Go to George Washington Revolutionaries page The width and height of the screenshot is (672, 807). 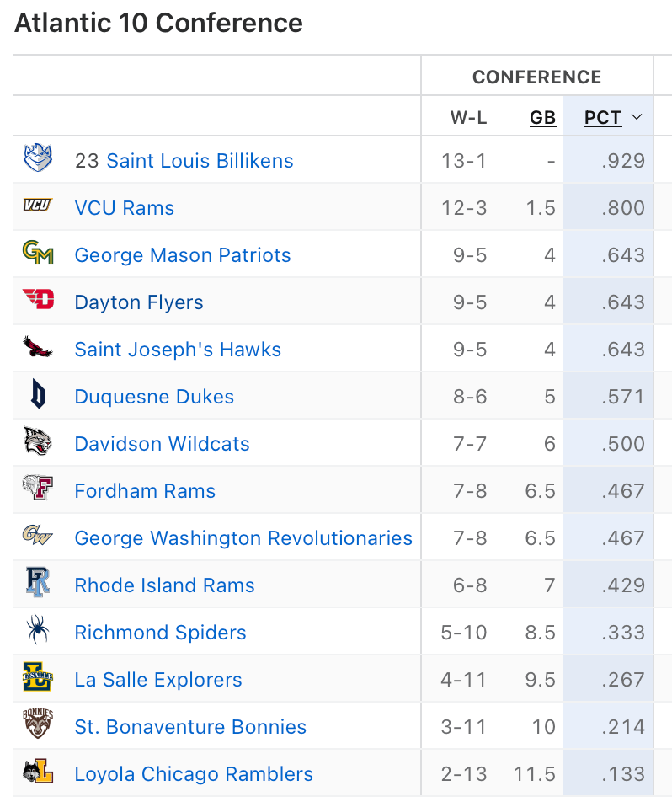243,538
